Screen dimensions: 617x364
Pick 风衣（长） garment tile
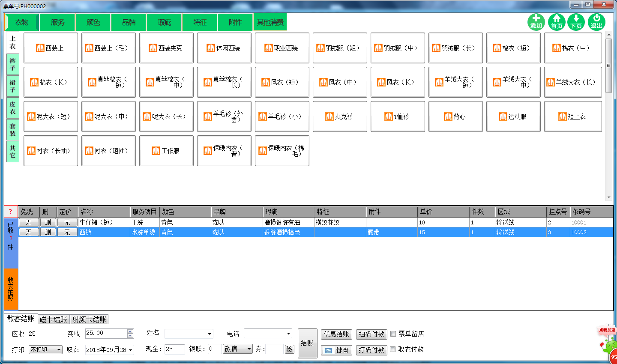coord(398,82)
